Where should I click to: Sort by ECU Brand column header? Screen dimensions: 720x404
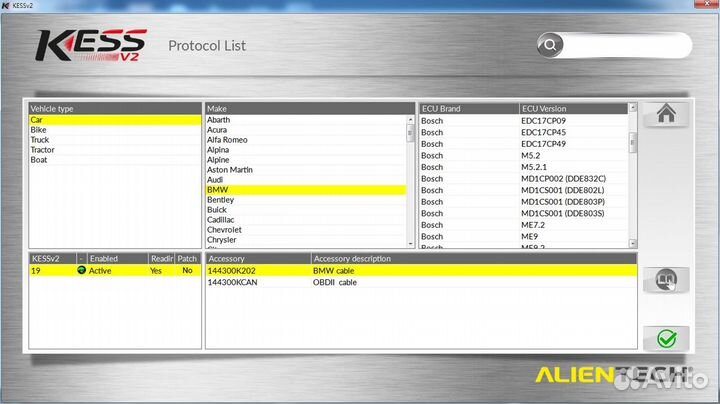pyautogui.click(x=469, y=109)
